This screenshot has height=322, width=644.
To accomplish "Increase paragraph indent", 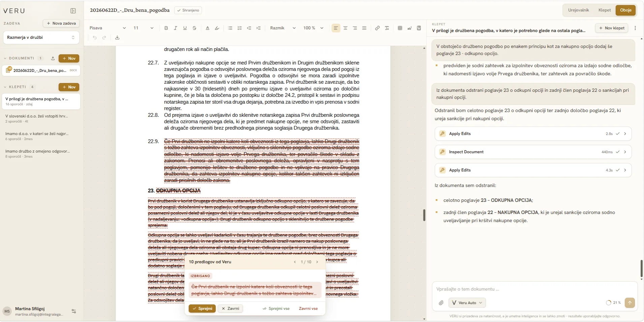I will [x=258, y=28].
